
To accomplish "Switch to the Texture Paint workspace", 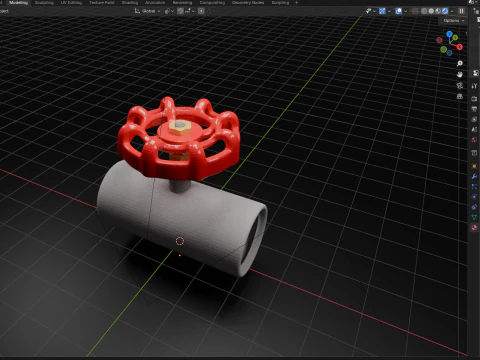I will click(101, 3).
